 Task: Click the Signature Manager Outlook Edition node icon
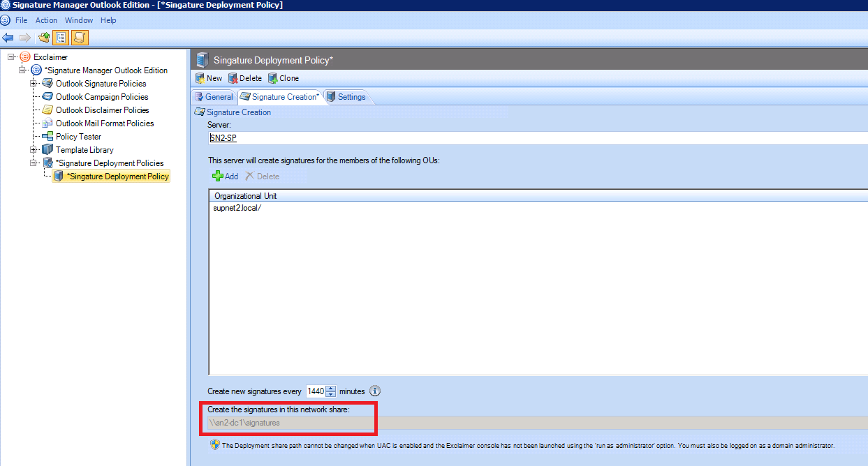(x=36, y=70)
